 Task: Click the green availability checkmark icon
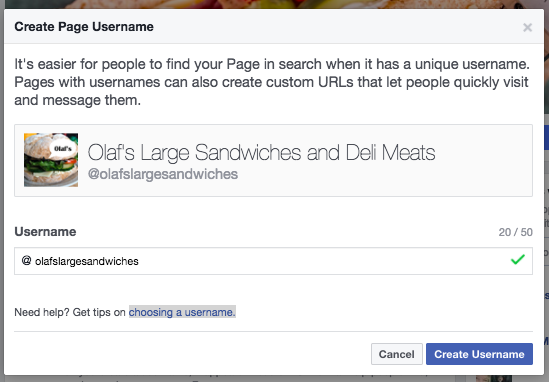(x=517, y=259)
